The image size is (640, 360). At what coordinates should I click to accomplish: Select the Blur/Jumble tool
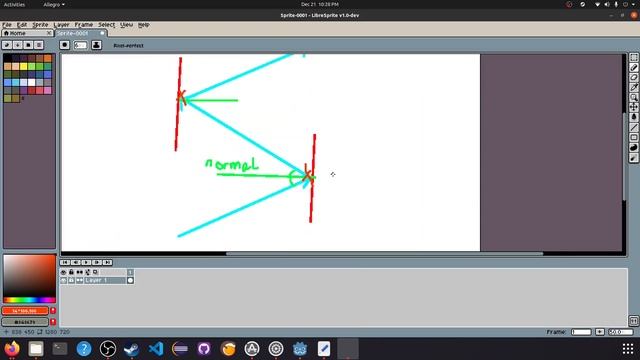(x=633, y=158)
